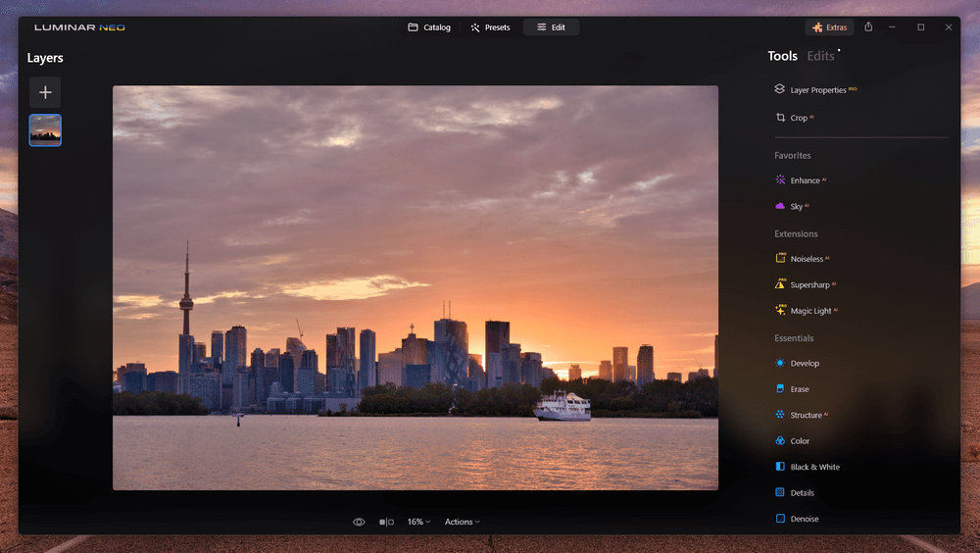Open the Noiseless AI extension

point(808,259)
